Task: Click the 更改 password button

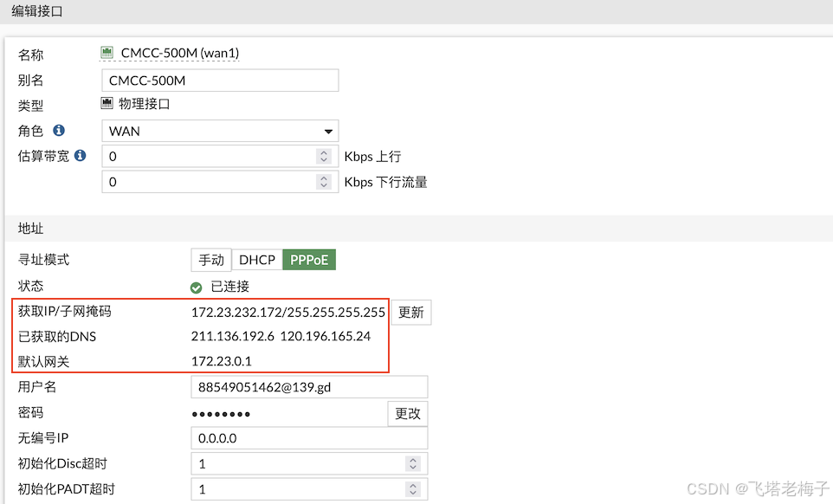Action: 408,413
